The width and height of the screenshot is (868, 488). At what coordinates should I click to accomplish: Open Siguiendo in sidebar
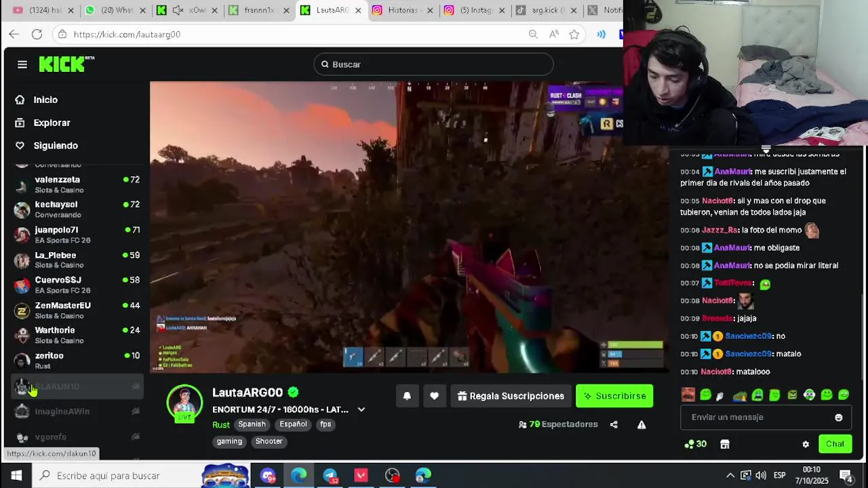[x=56, y=146]
